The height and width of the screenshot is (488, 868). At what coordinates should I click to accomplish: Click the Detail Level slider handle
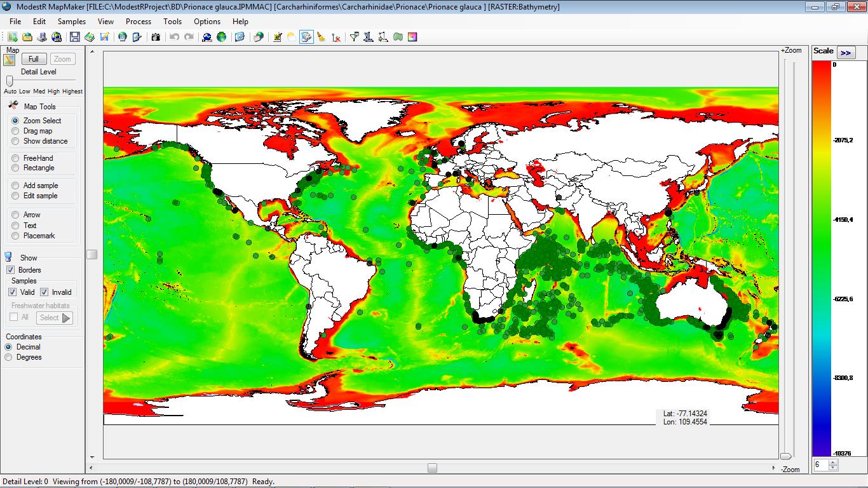pyautogui.click(x=10, y=81)
